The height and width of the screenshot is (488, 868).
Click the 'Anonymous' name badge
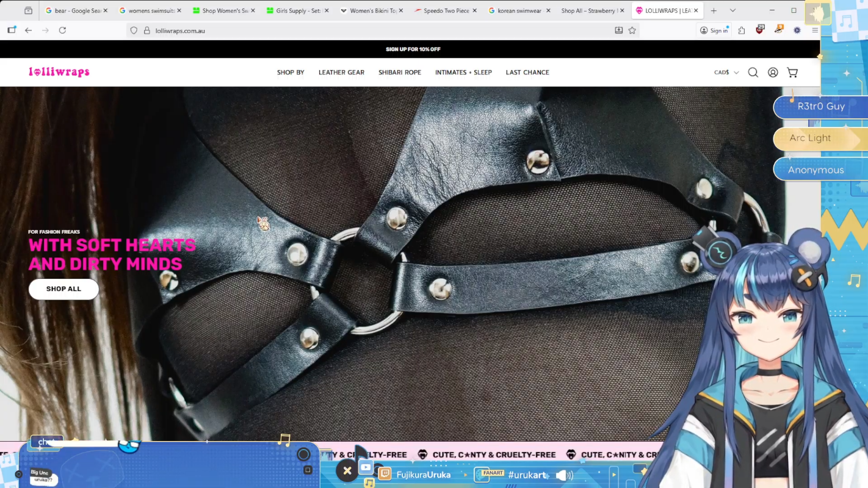820,170
